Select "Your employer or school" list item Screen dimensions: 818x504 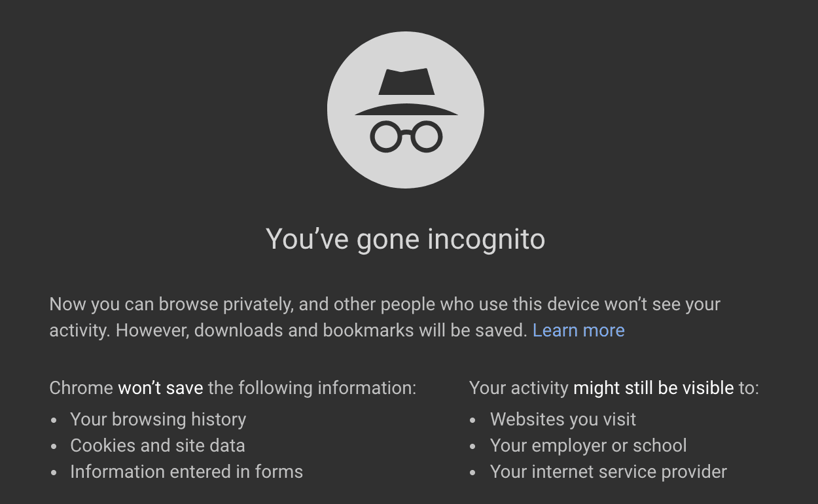click(x=588, y=446)
